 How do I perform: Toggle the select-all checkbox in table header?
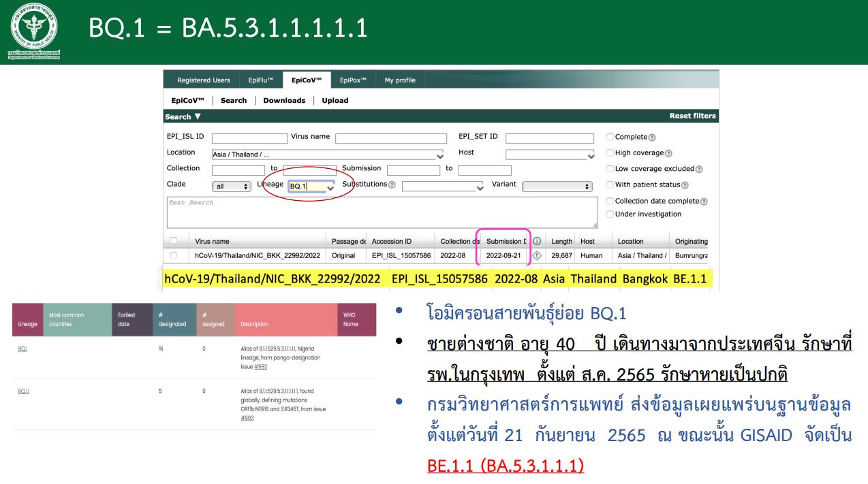[x=173, y=241]
